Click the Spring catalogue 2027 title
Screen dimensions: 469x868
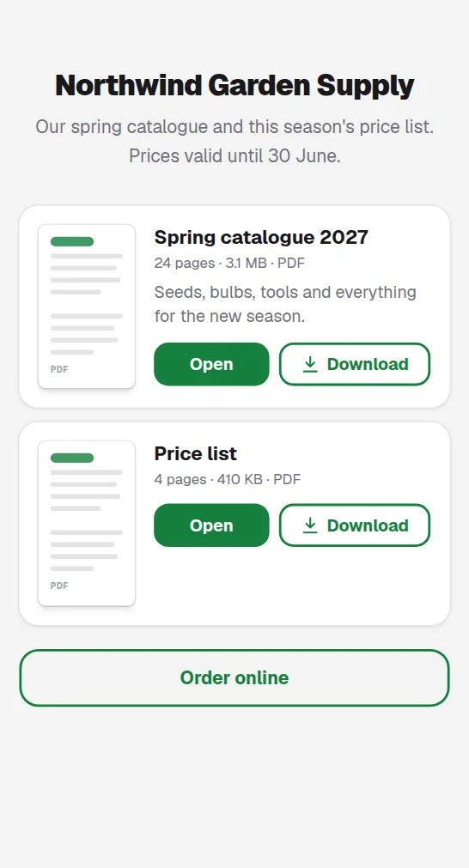click(x=261, y=238)
